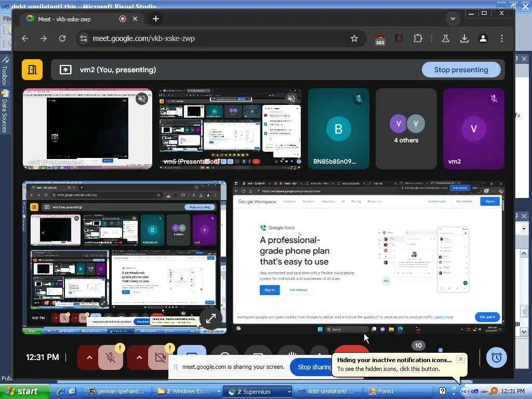This screenshot has height=399, width=532.
Task: Click the Visual Studio scrollbar up arrow
Action: pyautogui.click(x=524, y=254)
